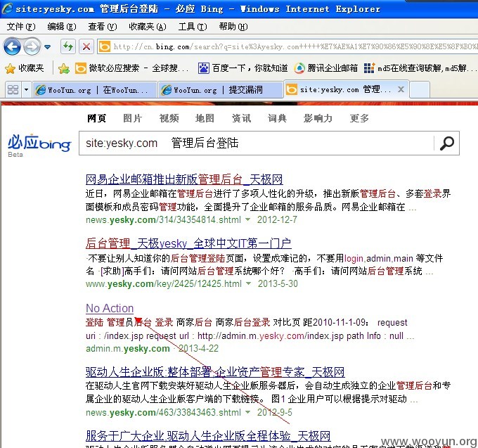Open result 后台管理_天极yesky_全球中文IT第一门户
Image resolution: width=478 pixels, height=448 pixels.
coord(188,243)
